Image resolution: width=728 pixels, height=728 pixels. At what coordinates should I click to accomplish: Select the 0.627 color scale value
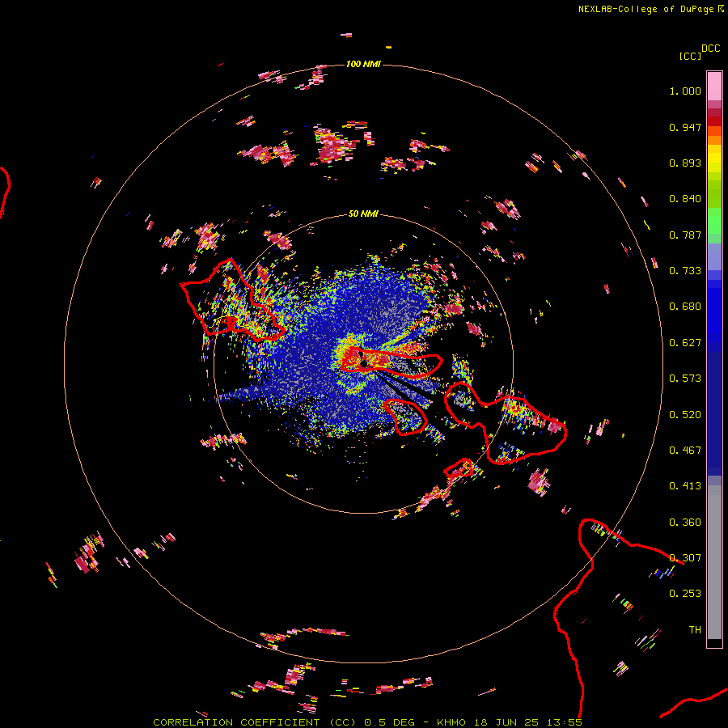coord(685,343)
